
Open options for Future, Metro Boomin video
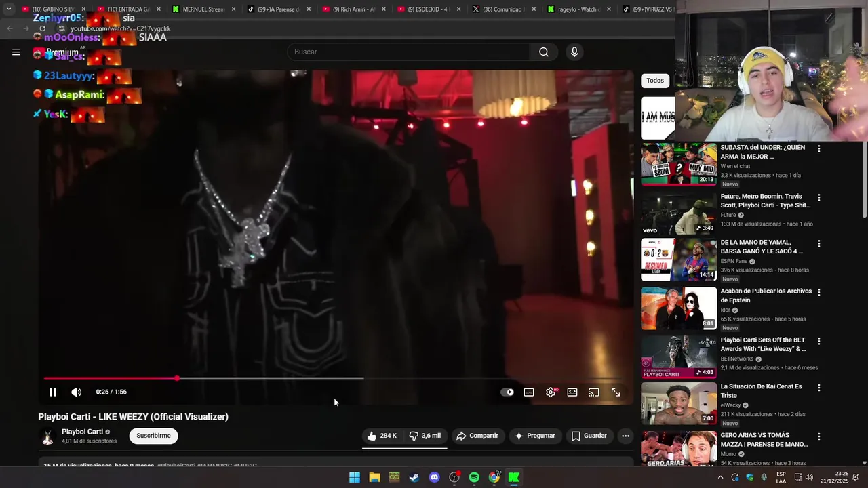coord(818,197)
